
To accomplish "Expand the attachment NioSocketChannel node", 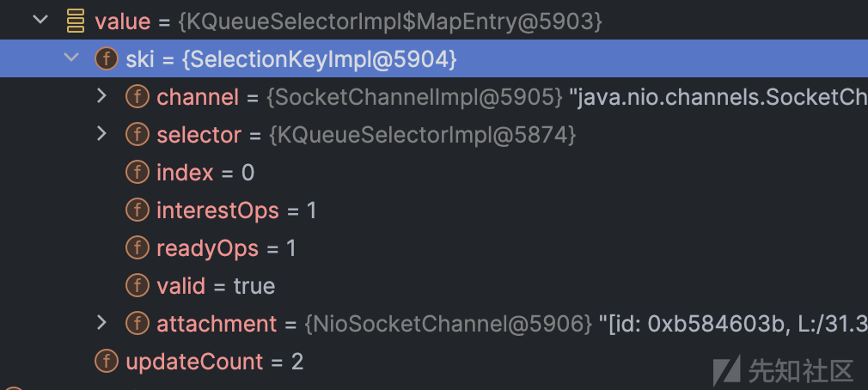I will [x=101, y=323].
